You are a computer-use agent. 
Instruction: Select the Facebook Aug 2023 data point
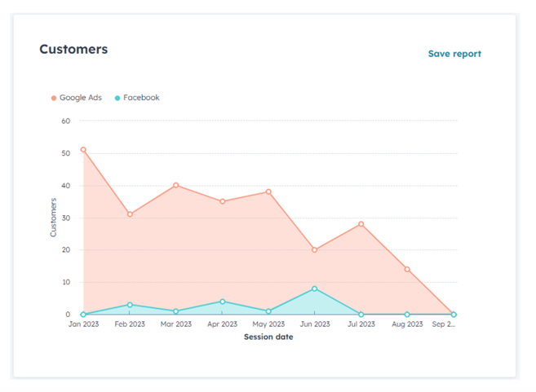(407, 314)
